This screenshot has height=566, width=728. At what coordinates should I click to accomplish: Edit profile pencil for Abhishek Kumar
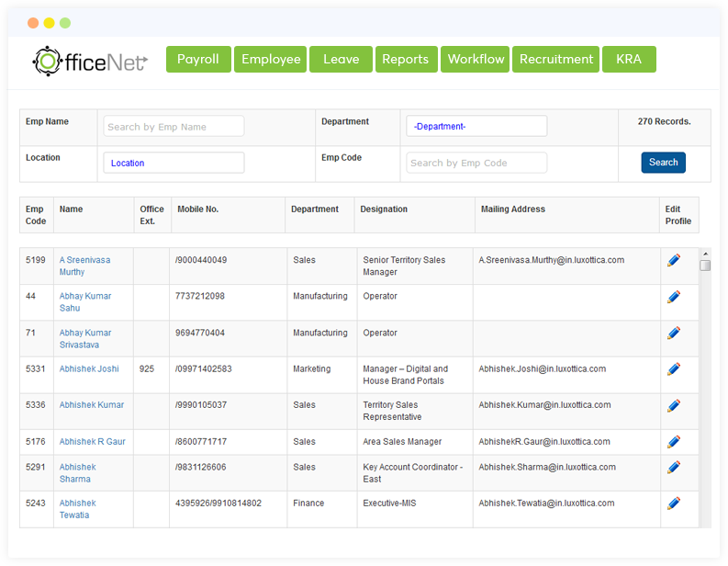coord(674,405)
